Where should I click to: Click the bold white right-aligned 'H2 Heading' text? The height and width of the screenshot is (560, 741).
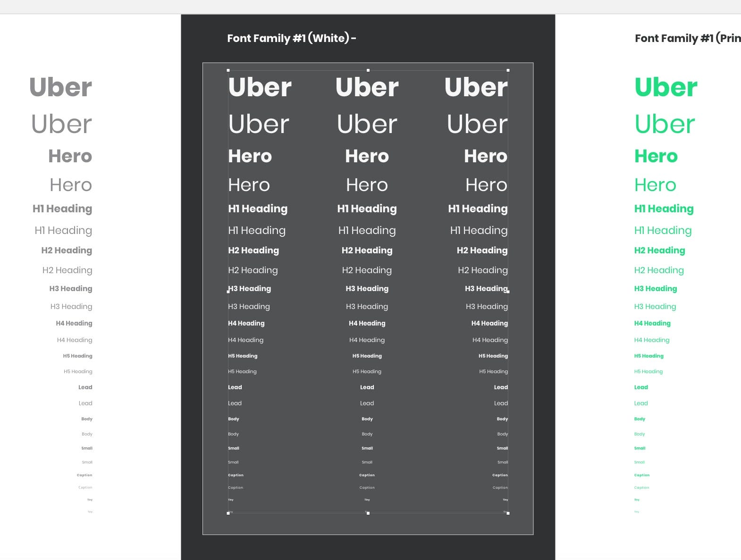coord(482,251)
